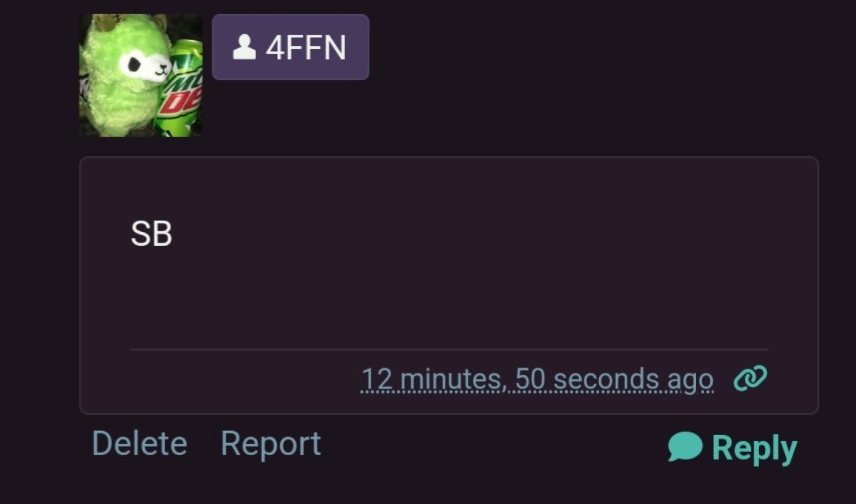Reply to the SB comment
Screen dimensions: 856x504
coord(732,447)
